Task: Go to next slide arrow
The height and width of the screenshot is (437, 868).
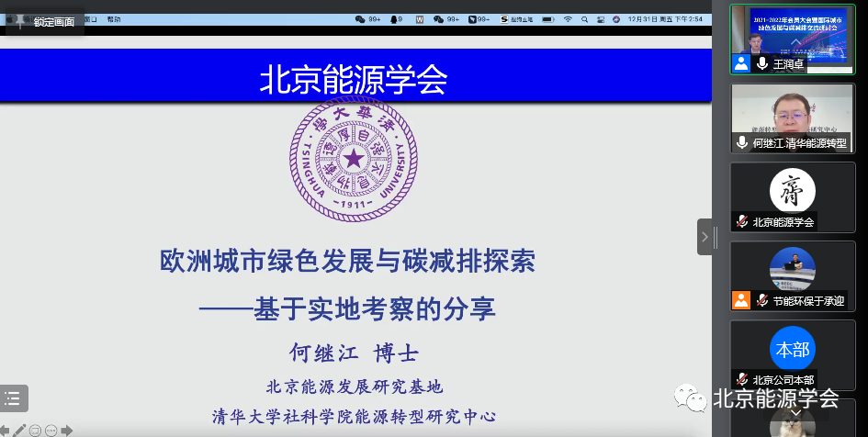Action: pyautogui.click(x=67, y=431)
